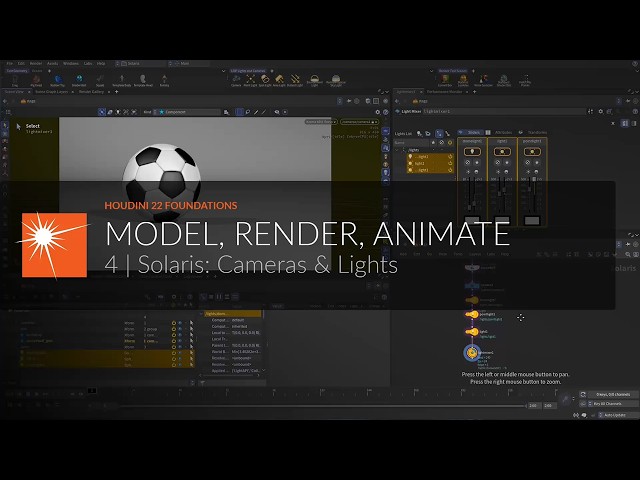Toggle the solo icon on first mixer strip
This screenshot has width=640, height=480.
pos(476,162)
